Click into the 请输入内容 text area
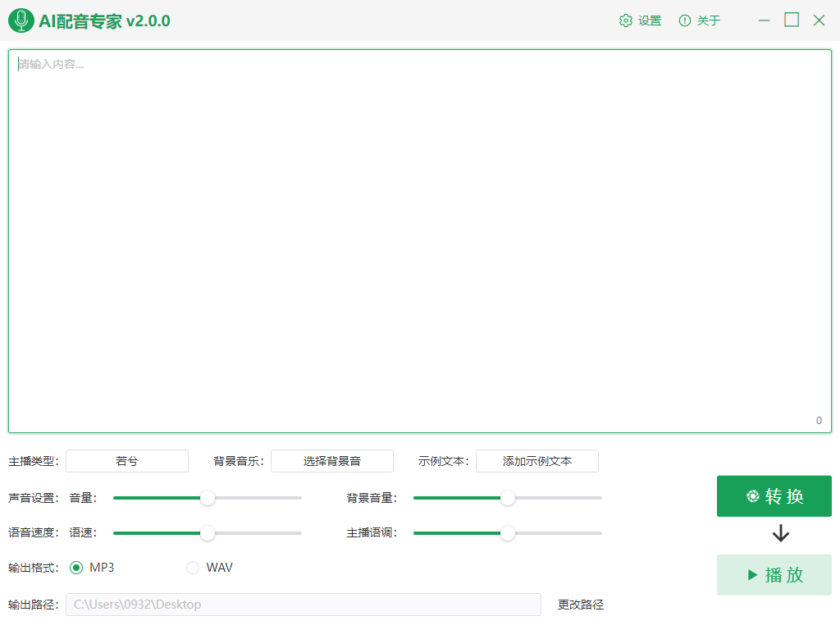This screenshot has height=630, width=840. 420,241
